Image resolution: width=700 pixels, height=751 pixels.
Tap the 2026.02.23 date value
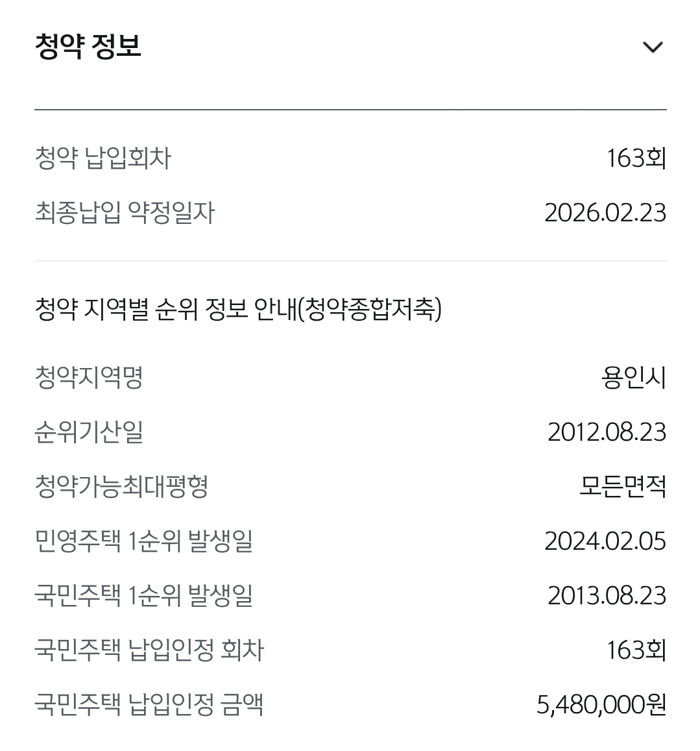click(x=605, y=213)
